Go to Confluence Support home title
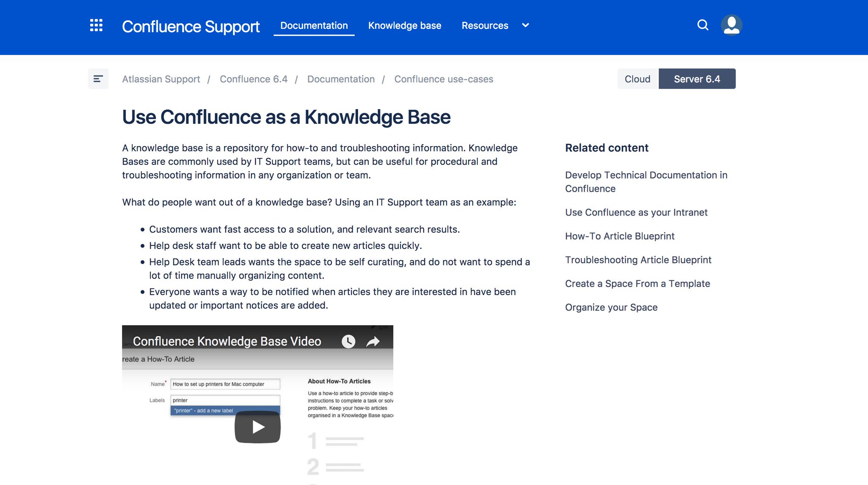 click(191, 26)
